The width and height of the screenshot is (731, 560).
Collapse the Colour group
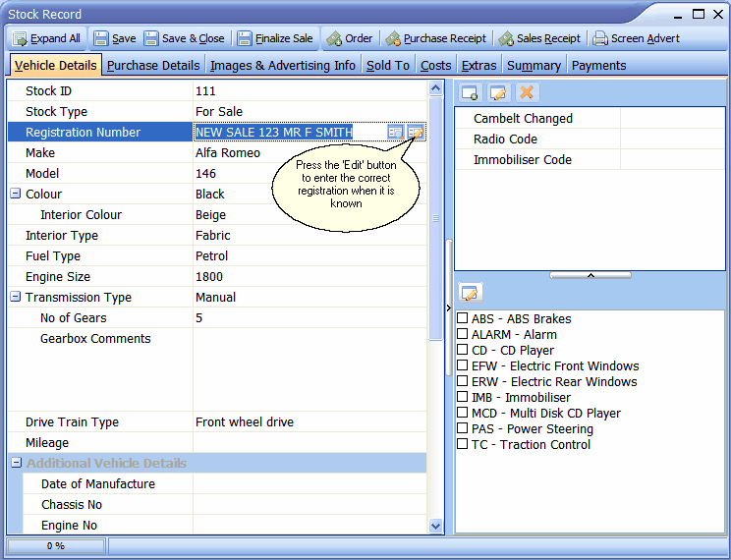pos(16,194)
